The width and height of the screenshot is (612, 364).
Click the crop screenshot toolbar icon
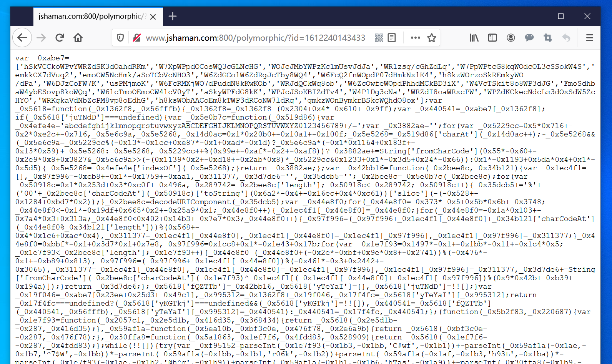[548, 38]
